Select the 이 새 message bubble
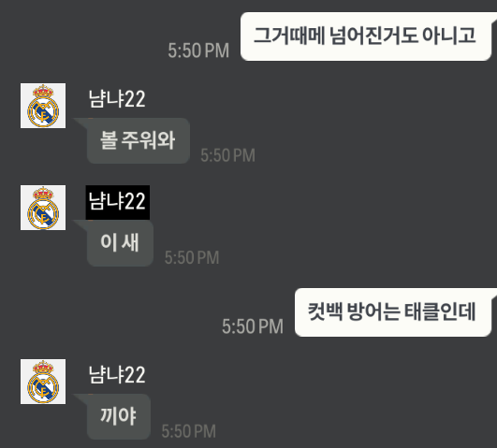 click(x=120, y=243)
